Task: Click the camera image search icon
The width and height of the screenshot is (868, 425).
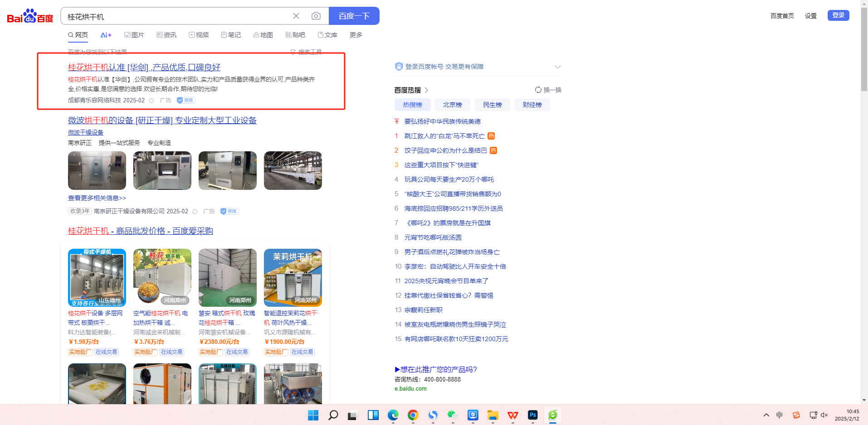Action: coord(316,16)
